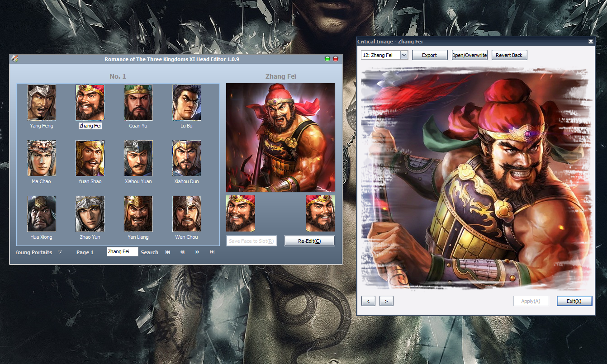The width and height of the screenshot is (607, 364).
Task: Click the Open/Overwrite button
Action: click(x=469, y=55)
